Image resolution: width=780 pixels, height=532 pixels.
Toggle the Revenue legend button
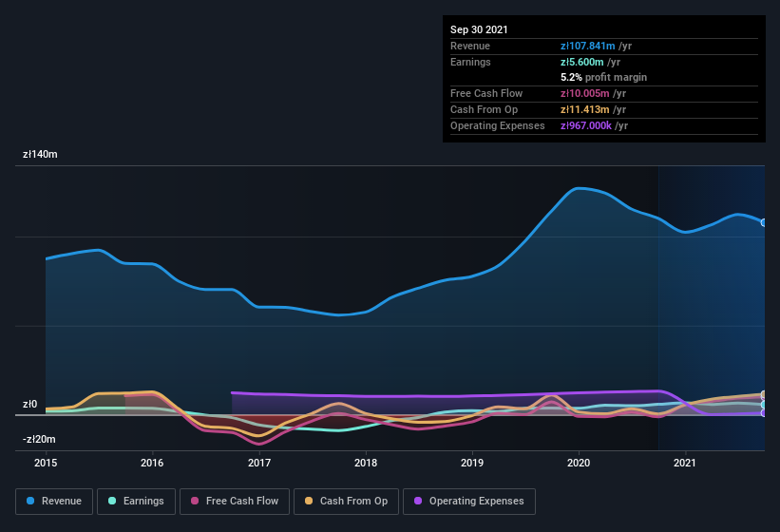[54, 502]
